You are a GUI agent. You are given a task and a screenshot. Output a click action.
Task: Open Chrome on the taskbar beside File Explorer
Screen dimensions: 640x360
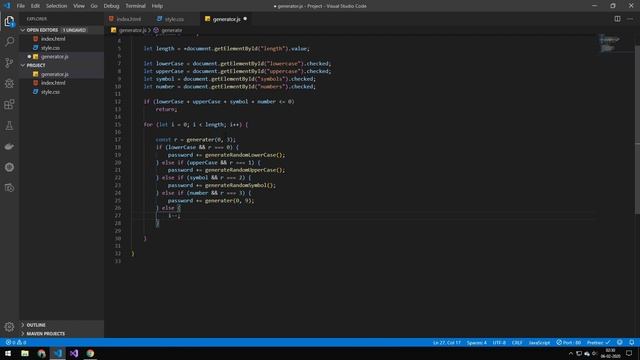tap(41, 353)
